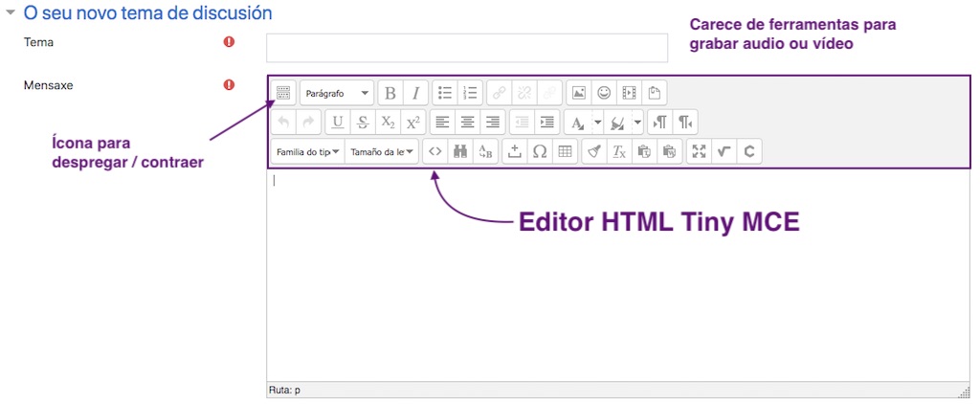
Task: Apply subscript formatting
Action: tap(389, 123)
